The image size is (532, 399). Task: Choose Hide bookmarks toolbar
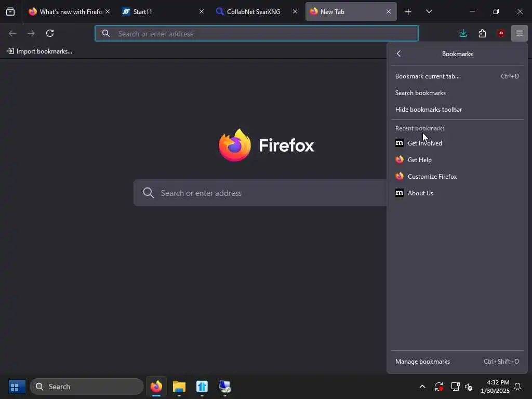click(x=457, y=110)
